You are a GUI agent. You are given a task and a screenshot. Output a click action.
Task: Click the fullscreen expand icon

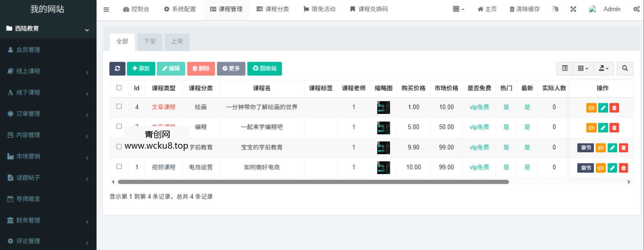(x=573, y=9)
